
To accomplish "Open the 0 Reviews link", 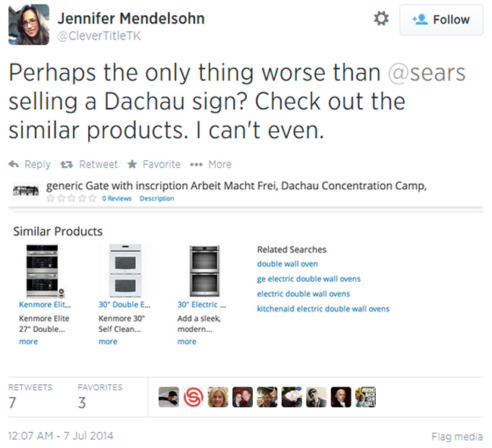I will pyautogui.click(x=117, y=199).
